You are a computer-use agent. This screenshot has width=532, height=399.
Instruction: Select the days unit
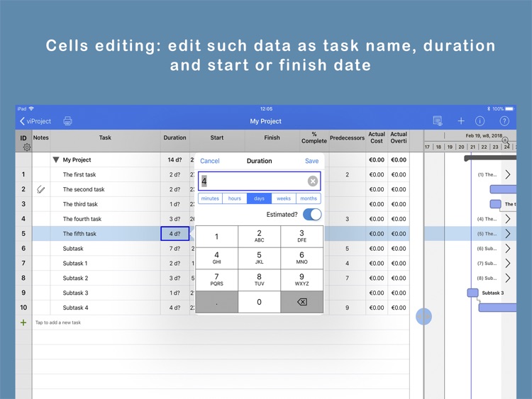coord(259,198)
